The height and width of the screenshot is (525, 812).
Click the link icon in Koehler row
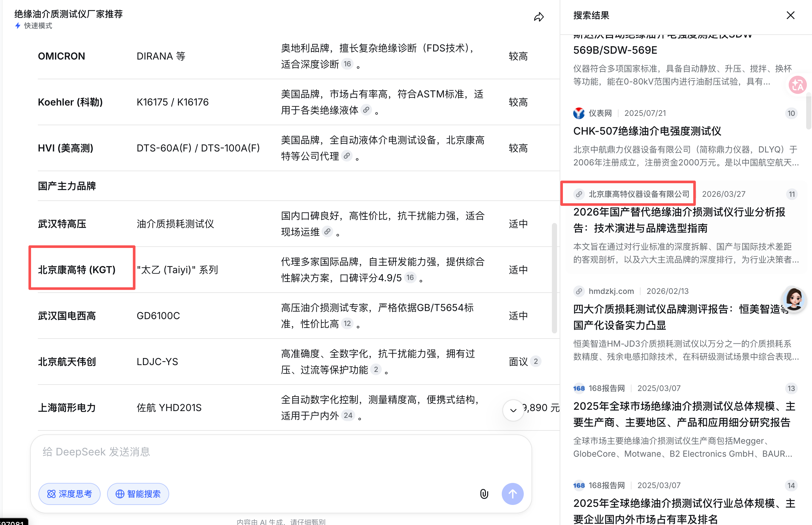[366, 110]
